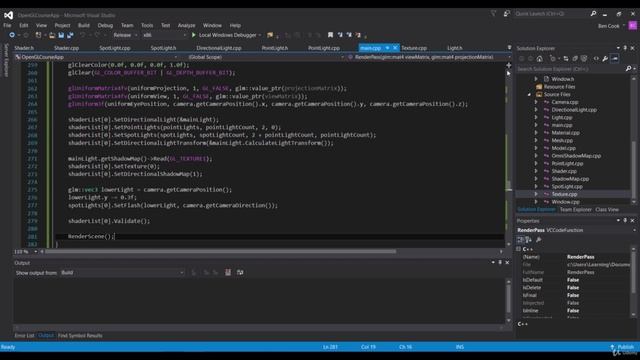
Task: Click the IsInline False property value
Action: click(x=573, y=311)
